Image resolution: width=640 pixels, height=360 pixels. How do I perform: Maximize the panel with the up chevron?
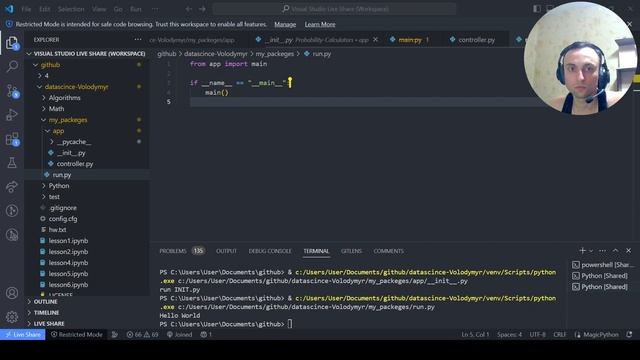click(x=616, y=251)
